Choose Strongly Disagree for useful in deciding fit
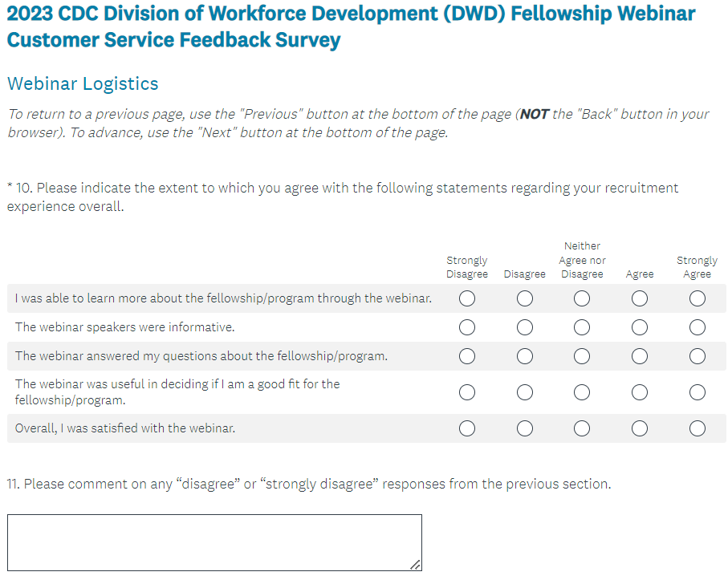 click(467, 392)
